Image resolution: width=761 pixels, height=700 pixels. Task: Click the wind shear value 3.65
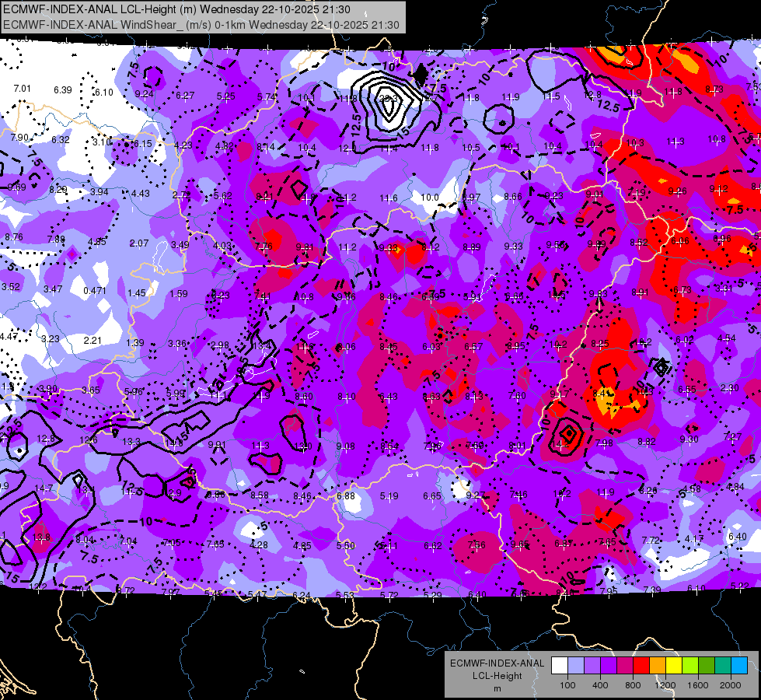pyautogui.click(x=91, y=390)
